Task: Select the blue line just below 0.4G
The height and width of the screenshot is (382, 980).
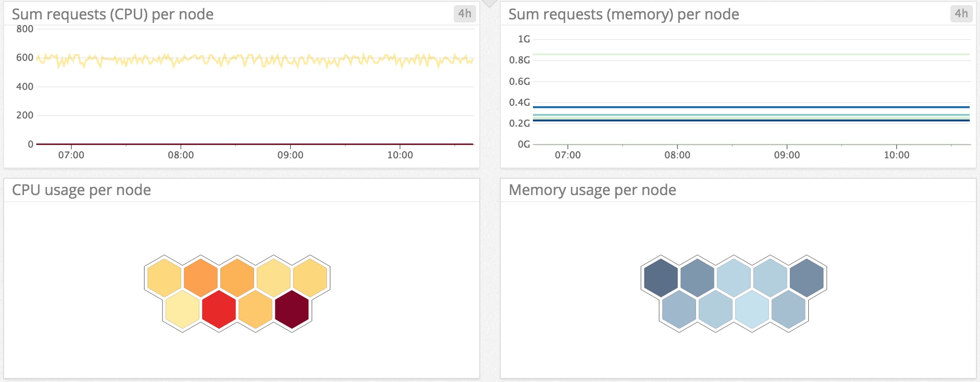Action: pos(751,107)
